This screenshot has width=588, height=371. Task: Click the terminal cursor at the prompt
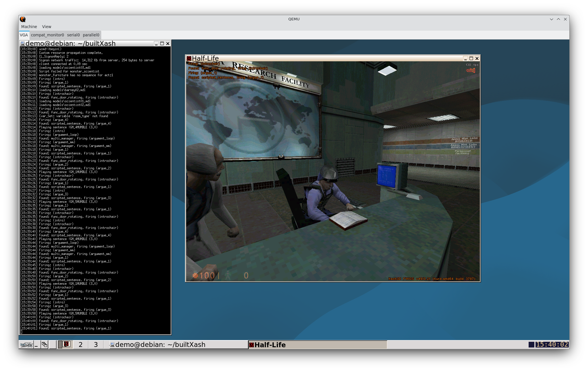[x=21, y=332]
